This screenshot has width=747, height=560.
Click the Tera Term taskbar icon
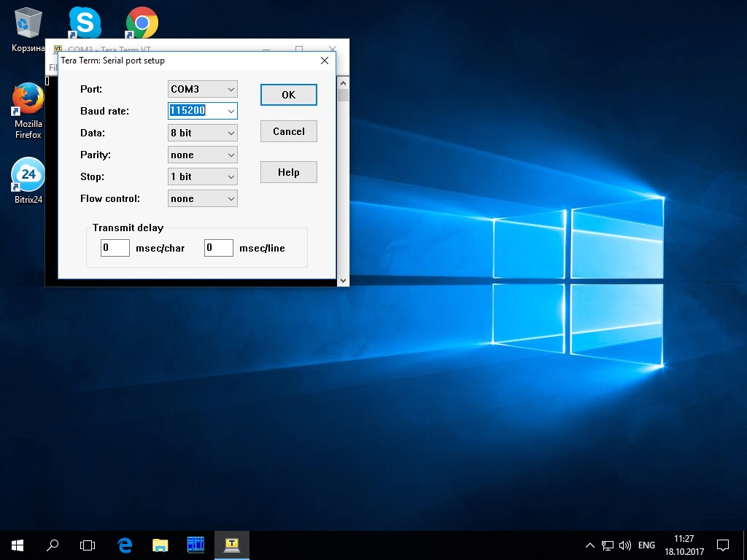tap(231, 545)
